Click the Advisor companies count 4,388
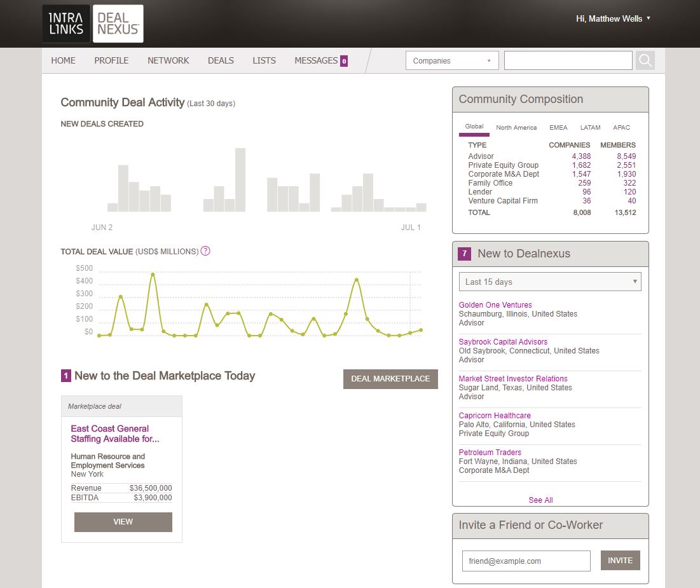This screenshot has width=700, height=588. [581, 156]
